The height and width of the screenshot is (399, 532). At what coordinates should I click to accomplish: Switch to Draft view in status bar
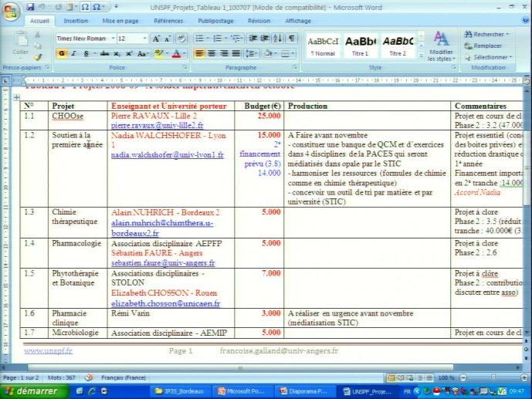point(429,377)
